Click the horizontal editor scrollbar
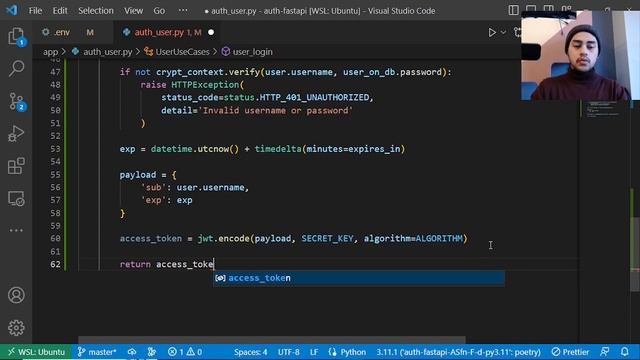The image size is (640, 360). click(x=272, y=340)
